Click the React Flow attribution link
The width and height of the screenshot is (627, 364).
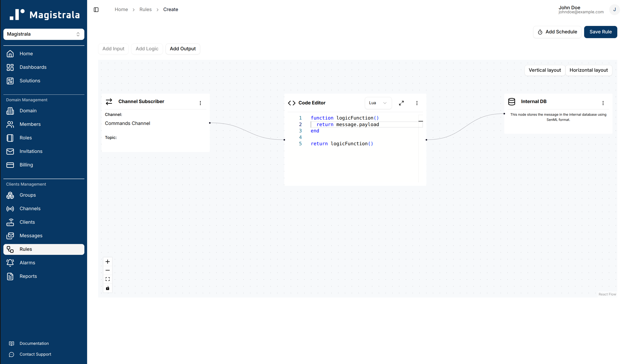click(x=607, y=294)
